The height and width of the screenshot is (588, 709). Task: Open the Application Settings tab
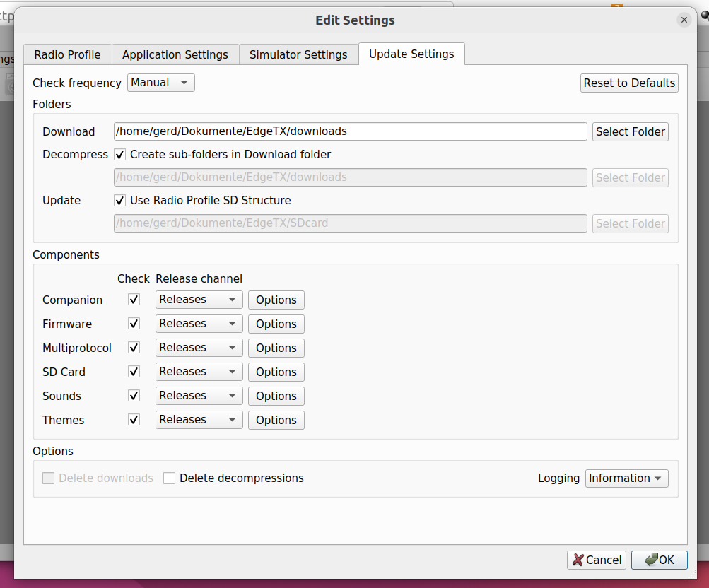point(175,54)
